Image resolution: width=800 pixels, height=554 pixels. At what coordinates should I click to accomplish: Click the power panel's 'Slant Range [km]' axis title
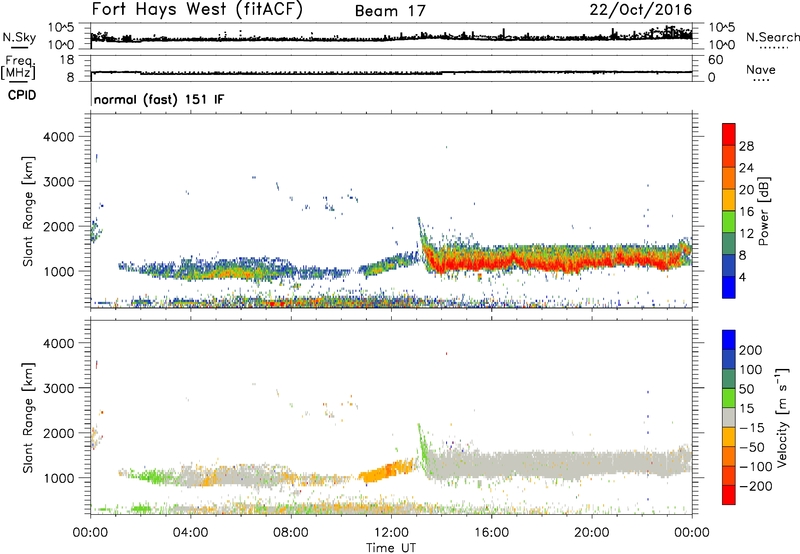[28, 211]
